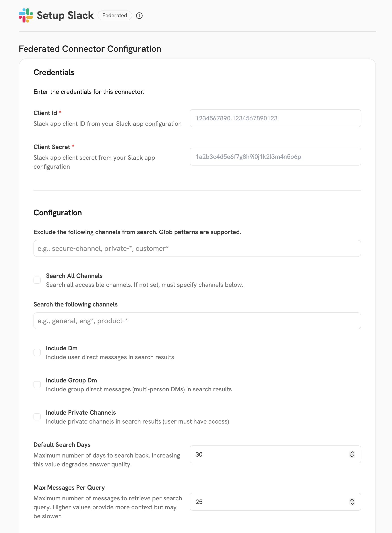Select the Client Secret input field

tap(275, 156)
